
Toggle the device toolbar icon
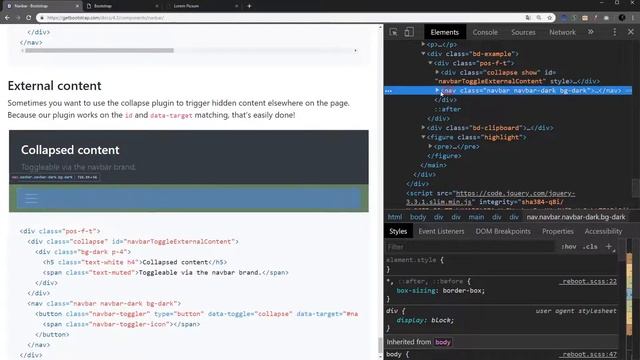click(409, 32)
